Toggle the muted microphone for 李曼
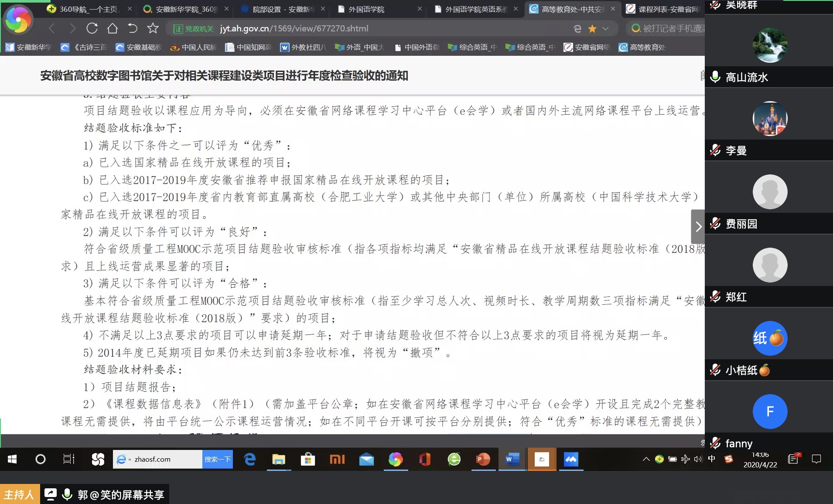The height and width of the screenshot is (504, 833). click(x=715, y=150)
